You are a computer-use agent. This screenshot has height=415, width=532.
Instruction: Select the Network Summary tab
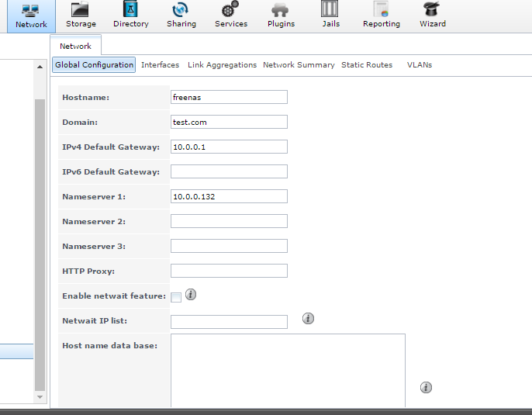click(x=299, y=65)
